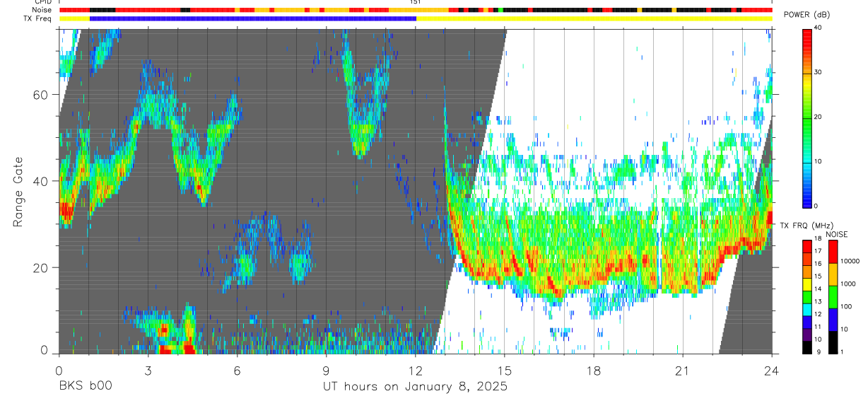Select the 17 label on TX FRQ scale
This screenshot has height=401, width=868.
click(818, 251)
